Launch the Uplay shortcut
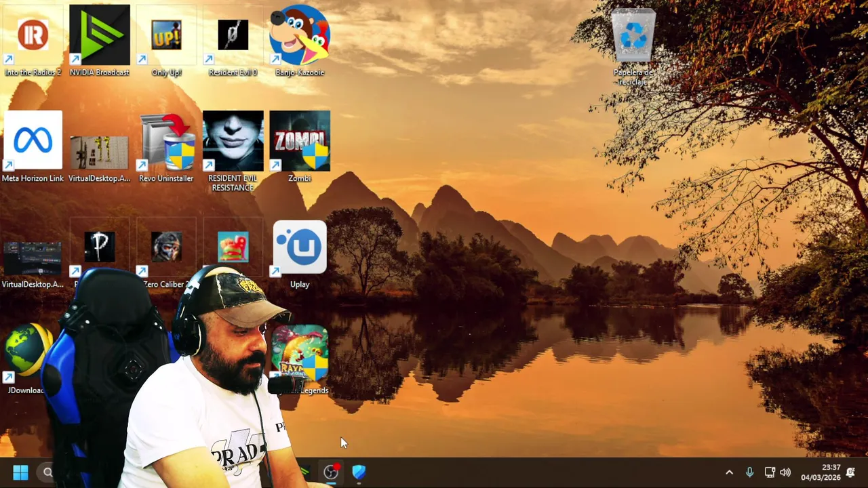The height and width of the screenshot is (488, 868). (x=300, y=254)
